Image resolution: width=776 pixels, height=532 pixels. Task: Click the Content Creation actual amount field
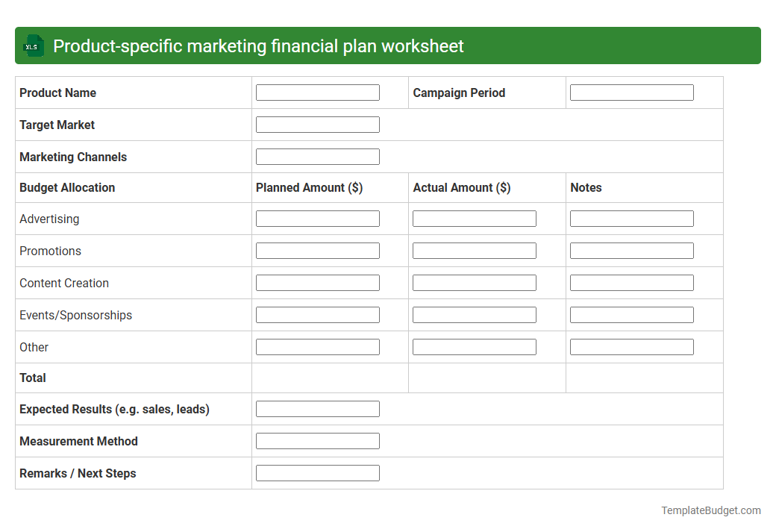click(x=474, y=282)
